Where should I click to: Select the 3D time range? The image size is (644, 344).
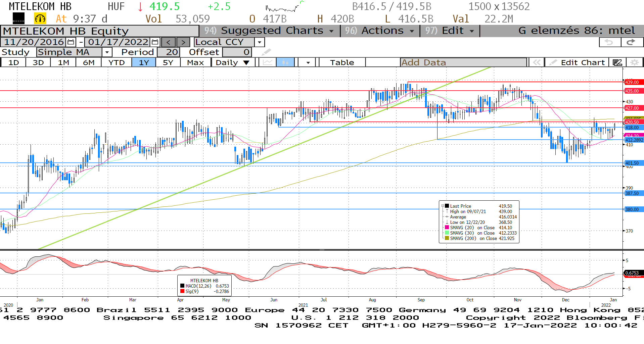[38, 62]
